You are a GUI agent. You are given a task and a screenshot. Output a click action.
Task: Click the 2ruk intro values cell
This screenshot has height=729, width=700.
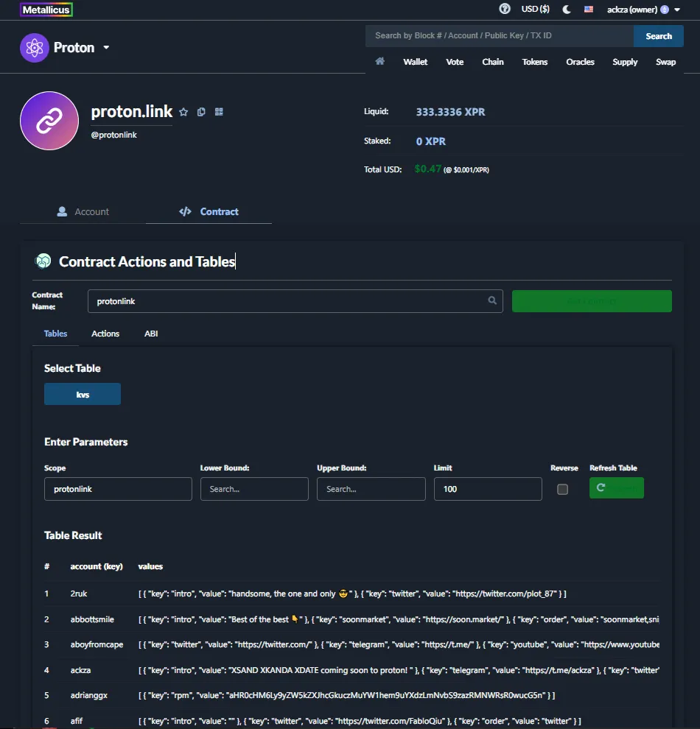(x=352, y=594)
